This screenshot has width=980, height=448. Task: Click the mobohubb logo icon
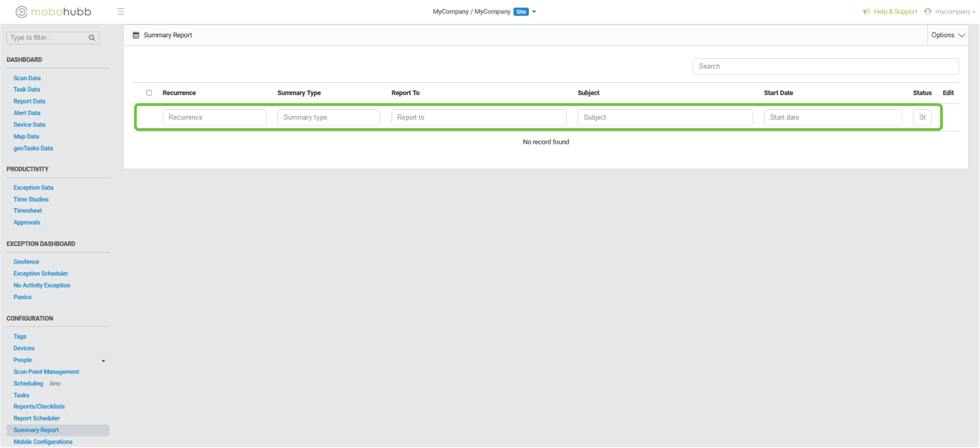21,12
